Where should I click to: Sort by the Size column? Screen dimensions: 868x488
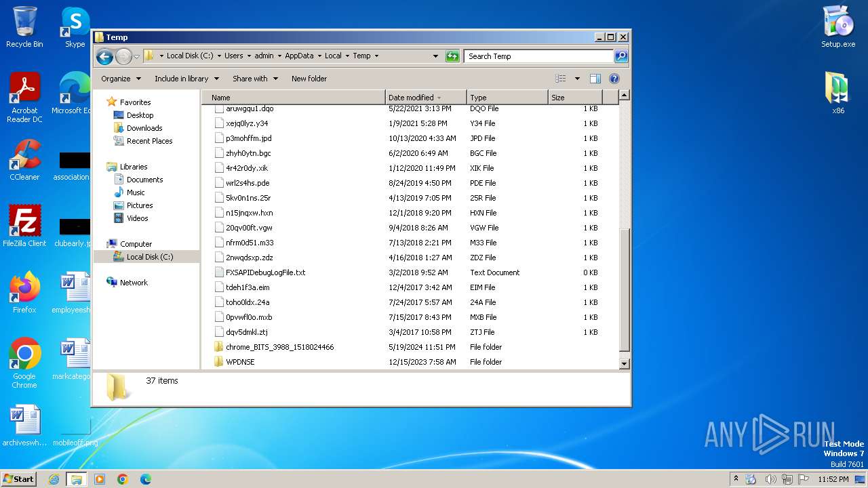[575, 98]
